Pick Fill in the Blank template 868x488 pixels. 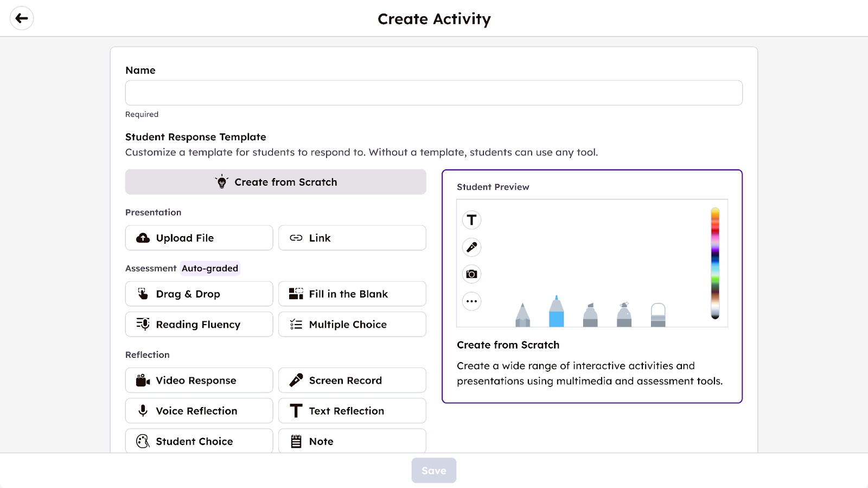click(352, 294)
